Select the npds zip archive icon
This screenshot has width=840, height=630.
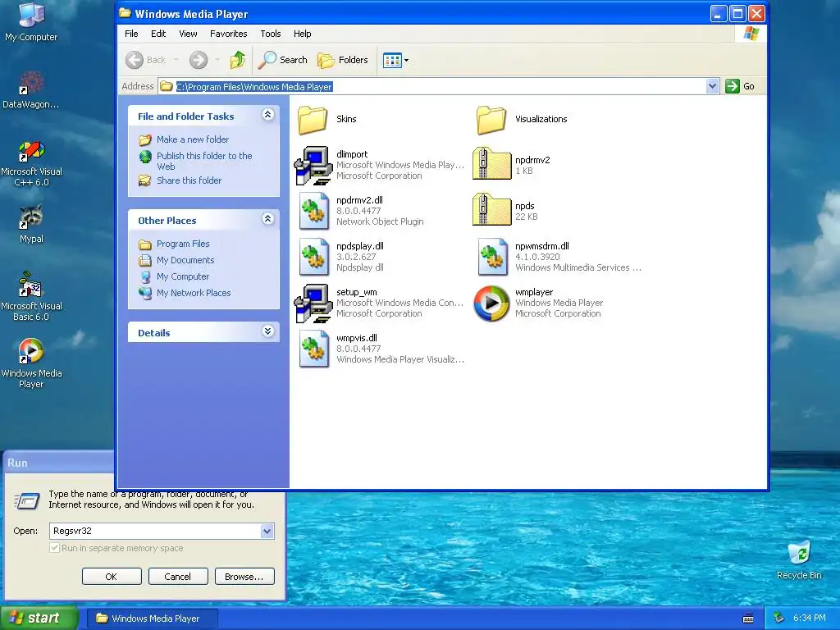click(x=492, y=210)
